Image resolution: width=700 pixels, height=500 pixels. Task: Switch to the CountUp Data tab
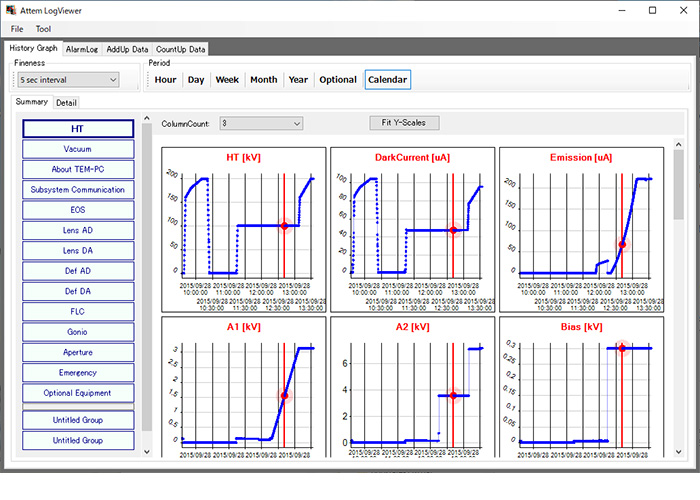click(x=180, y=50)
